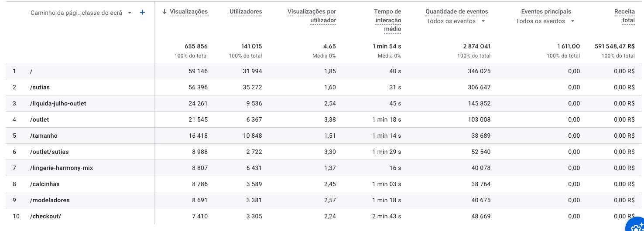The height and width of the screenshot is (231, 644).
Task: Sort by Visualizações por utilizador header
Action: point(312,16)
